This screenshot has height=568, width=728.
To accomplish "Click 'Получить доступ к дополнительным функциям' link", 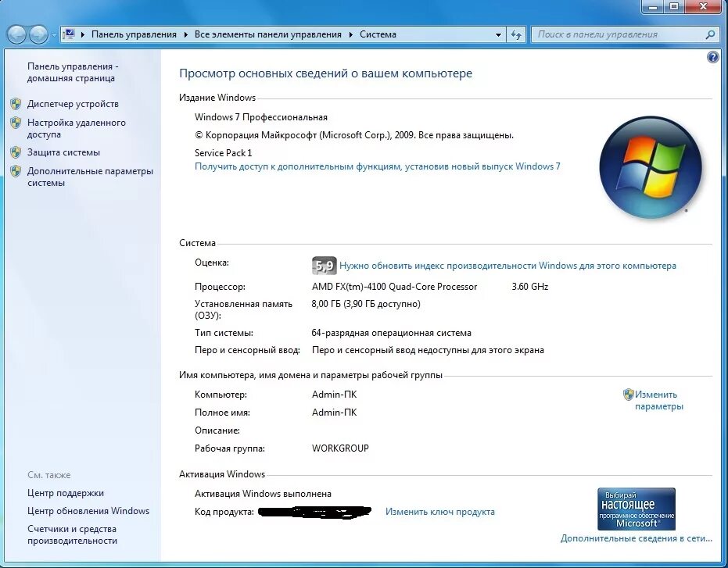I will (x=378, y=166).
